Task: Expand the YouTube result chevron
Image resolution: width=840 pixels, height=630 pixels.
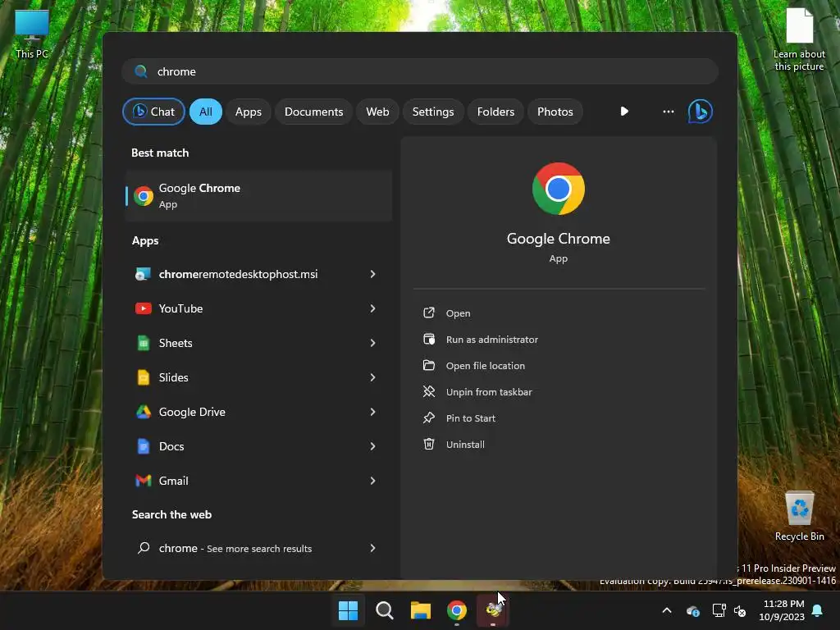Action: 373,308
